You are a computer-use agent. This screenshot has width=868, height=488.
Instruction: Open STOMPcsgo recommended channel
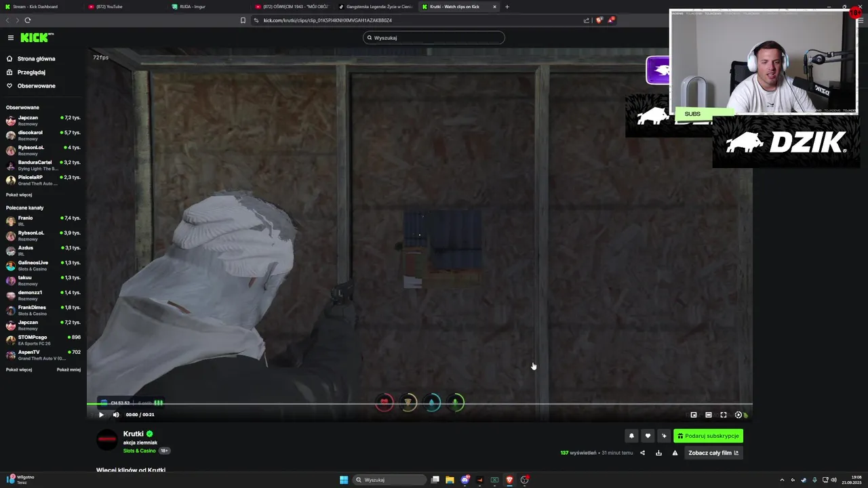click(43, 340)
